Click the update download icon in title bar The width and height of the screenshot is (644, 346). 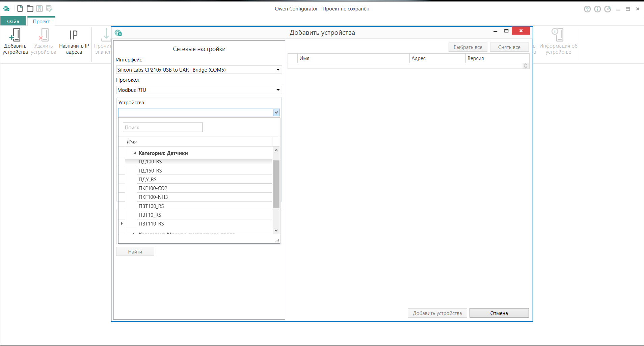[608, 9]
